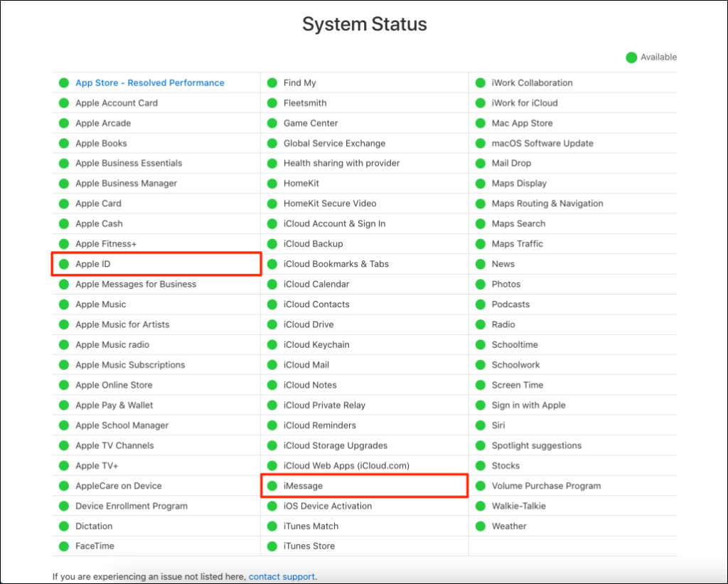This screenshot has width=728, height=584.
Task: Click the Spotlight suggestions entry
Action: (536, 445)
